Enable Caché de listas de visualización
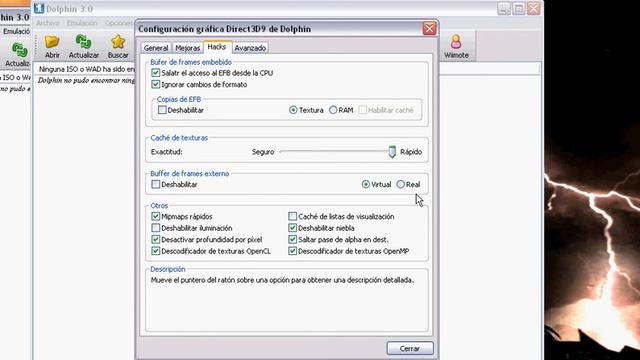This screenshot has height=360, width=640. (292, 216)
